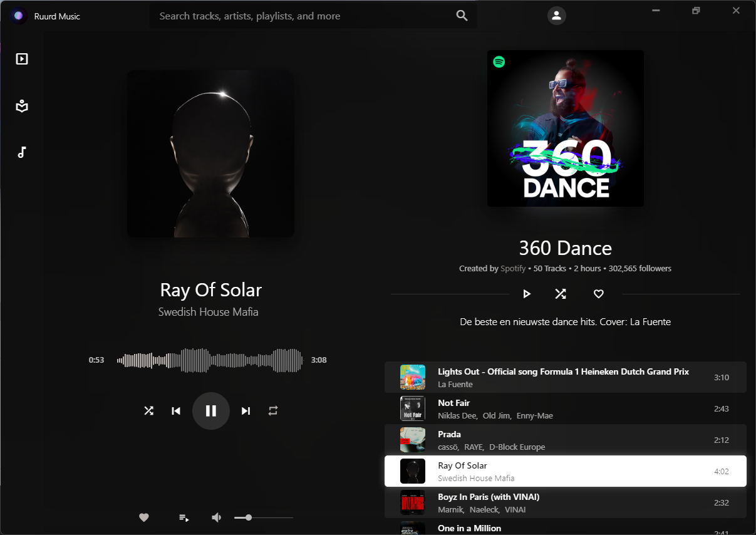The height and width of the screenshot is (535, 756).
Task: Select the music note icon in the sidebar
Action: click(x=21, y=152)
